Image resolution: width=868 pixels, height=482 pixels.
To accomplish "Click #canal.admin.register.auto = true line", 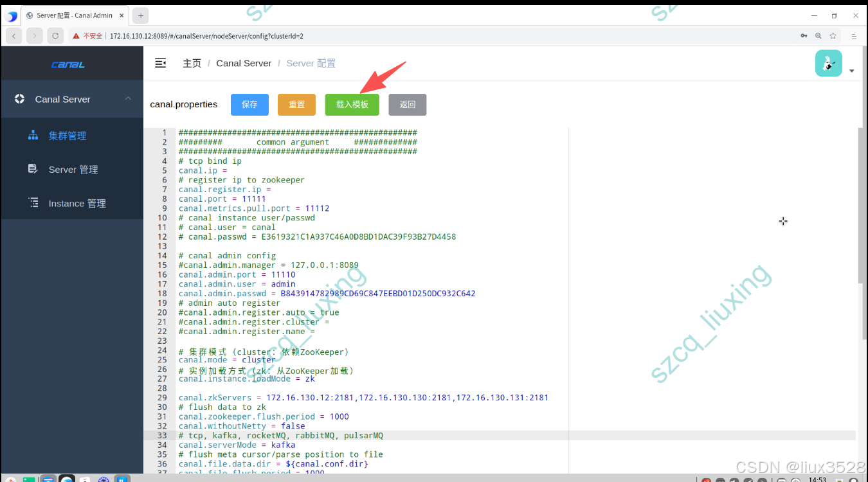I will 259,312.
